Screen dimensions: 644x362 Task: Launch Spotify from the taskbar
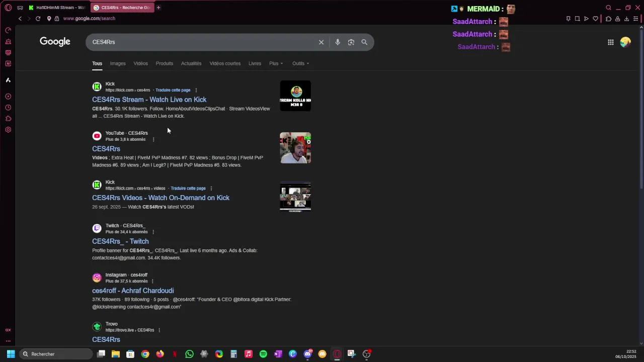(x=263, y=354)
